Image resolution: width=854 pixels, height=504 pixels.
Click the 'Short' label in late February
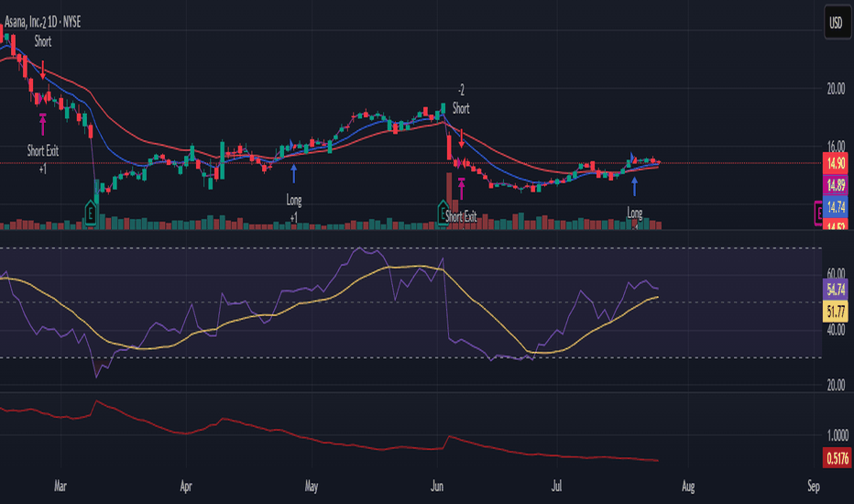[43, 41]
